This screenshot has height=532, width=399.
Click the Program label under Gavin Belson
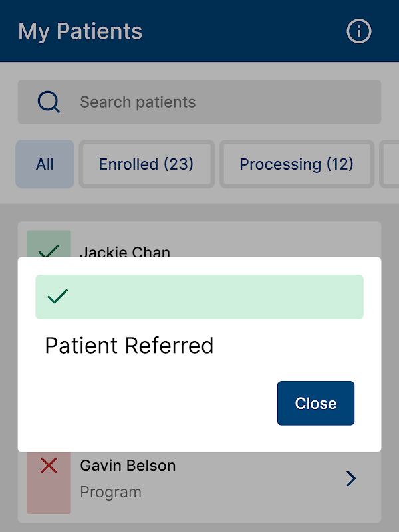(x=110, y=492)
